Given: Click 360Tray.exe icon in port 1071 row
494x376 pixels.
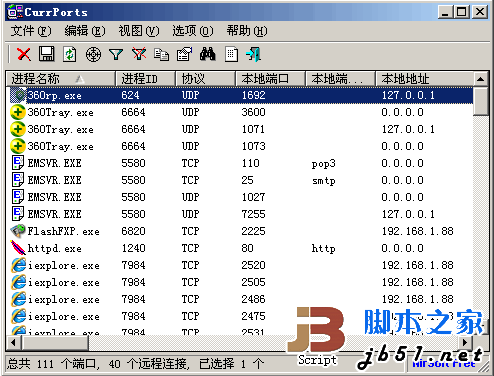Looking at the screenshot, I should coord(18,129).
